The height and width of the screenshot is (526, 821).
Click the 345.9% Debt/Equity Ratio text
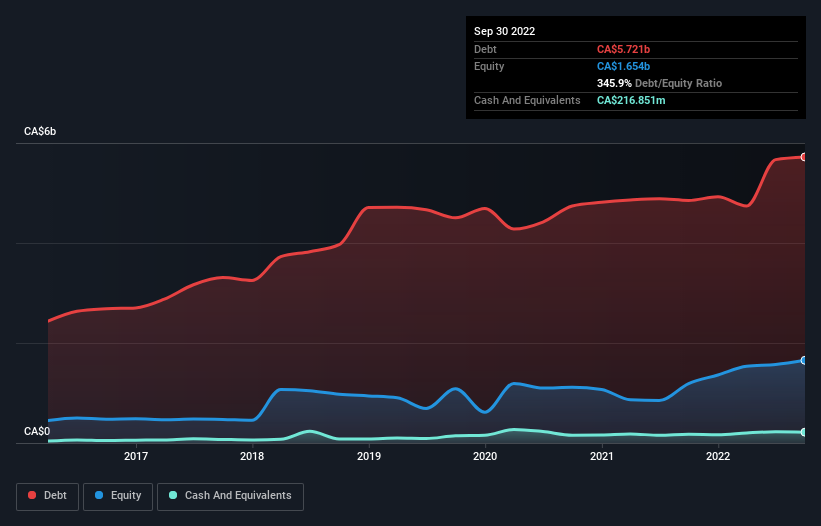click(x=659, y=83)
